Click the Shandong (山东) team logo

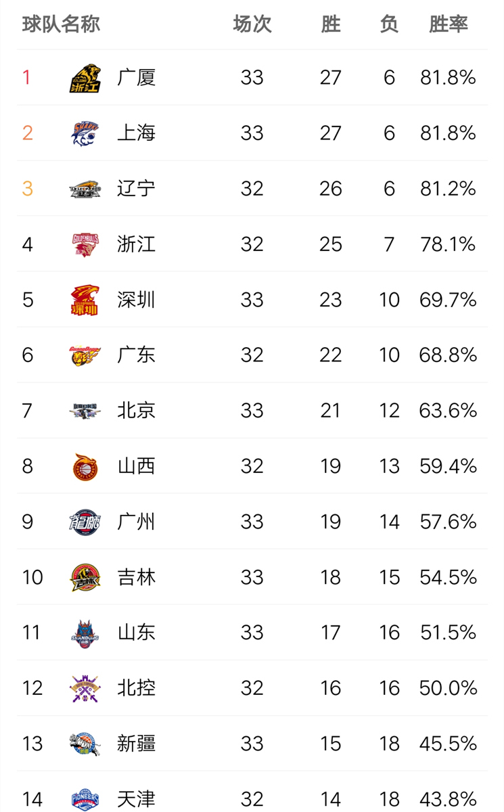tap(86, 633)
